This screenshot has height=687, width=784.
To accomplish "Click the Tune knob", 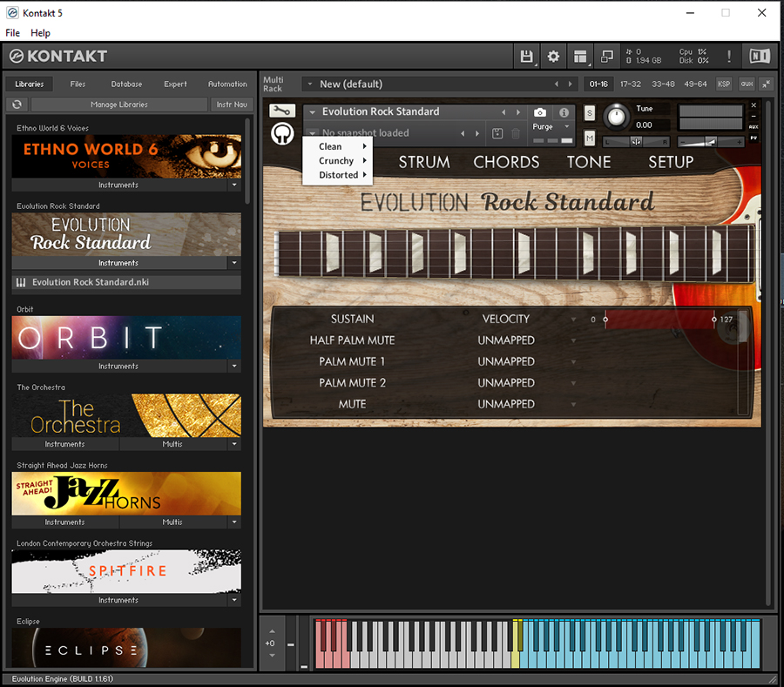I will (617, 117).
